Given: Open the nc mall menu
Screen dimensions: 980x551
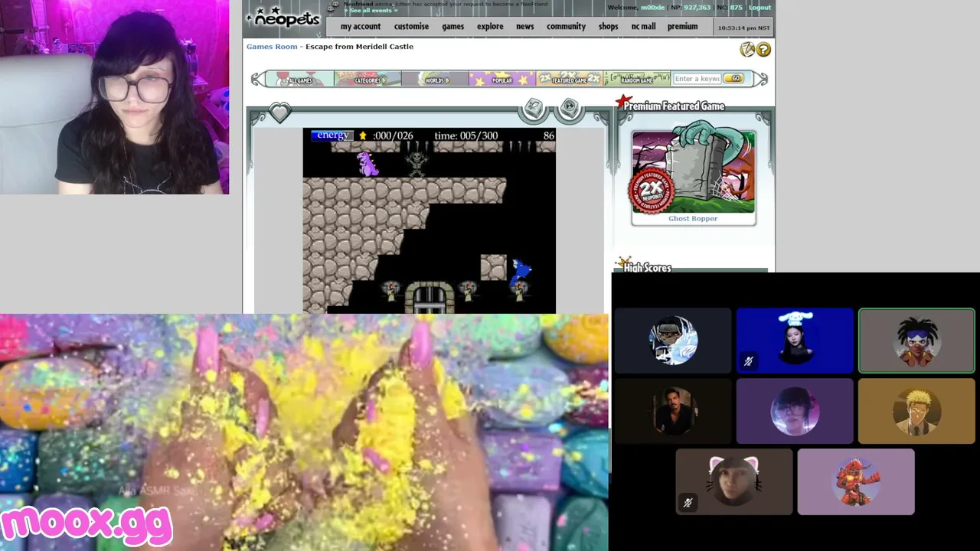Looking at the screenshot, I should pos(643,27).
